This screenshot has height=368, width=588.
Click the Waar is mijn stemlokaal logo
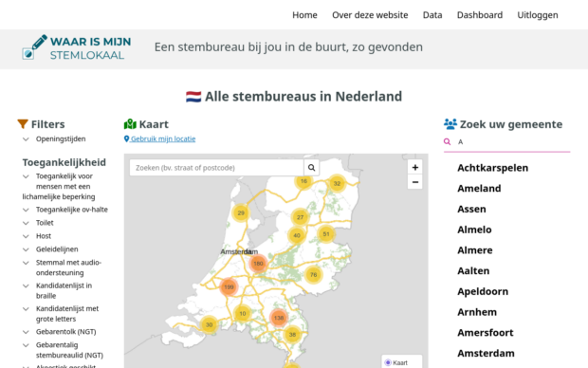tap(77, 47)
